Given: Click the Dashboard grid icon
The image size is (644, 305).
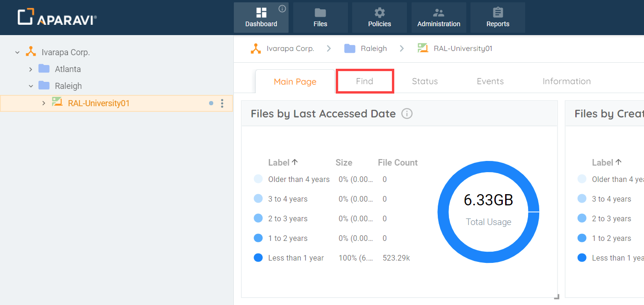Looking at the screenshot, I should [260, 12].
